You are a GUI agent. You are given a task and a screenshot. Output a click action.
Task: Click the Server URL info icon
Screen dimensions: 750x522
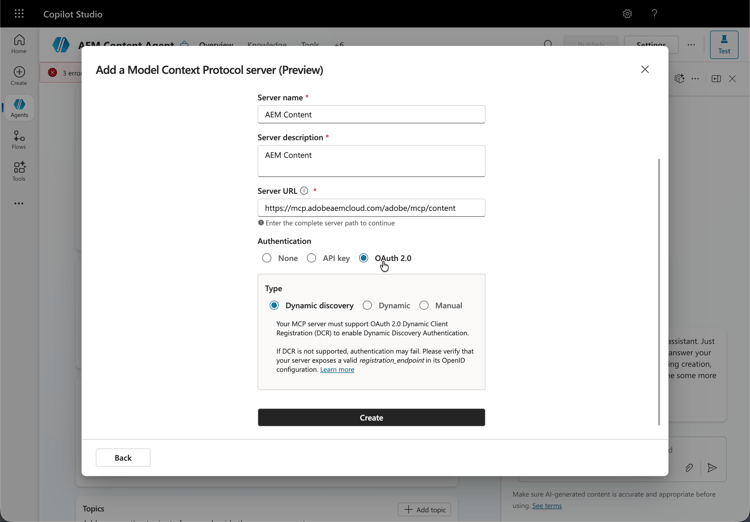tap(304, 191)
